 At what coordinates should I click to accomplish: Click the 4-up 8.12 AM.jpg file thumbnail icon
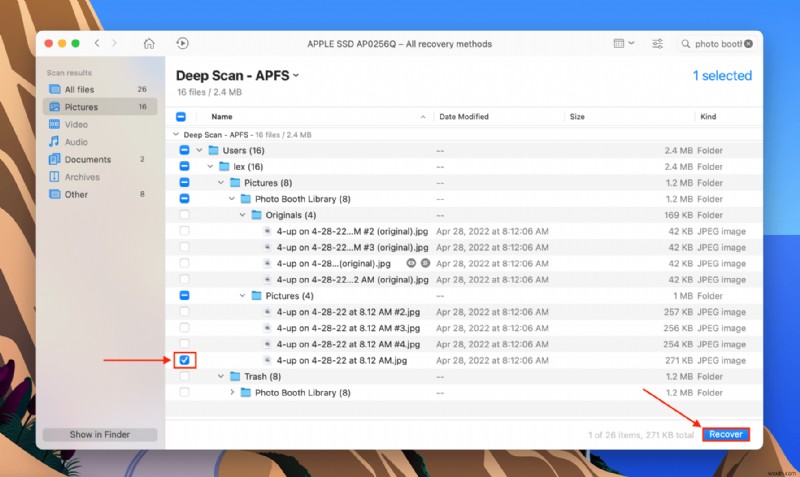pyautogui.click(x=267, y=360)
